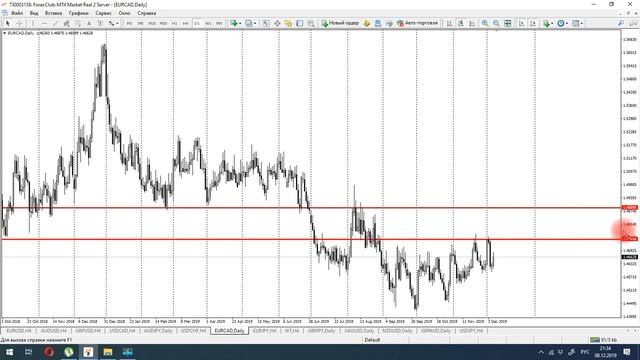Toggle Data Window panel

[277, 23]
